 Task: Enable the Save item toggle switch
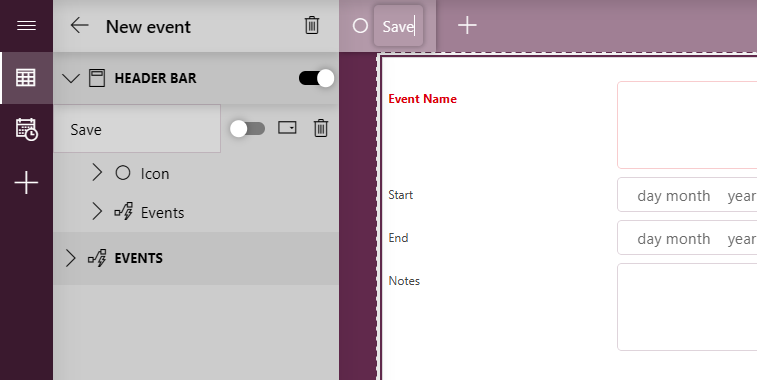[x=247, y=128]
